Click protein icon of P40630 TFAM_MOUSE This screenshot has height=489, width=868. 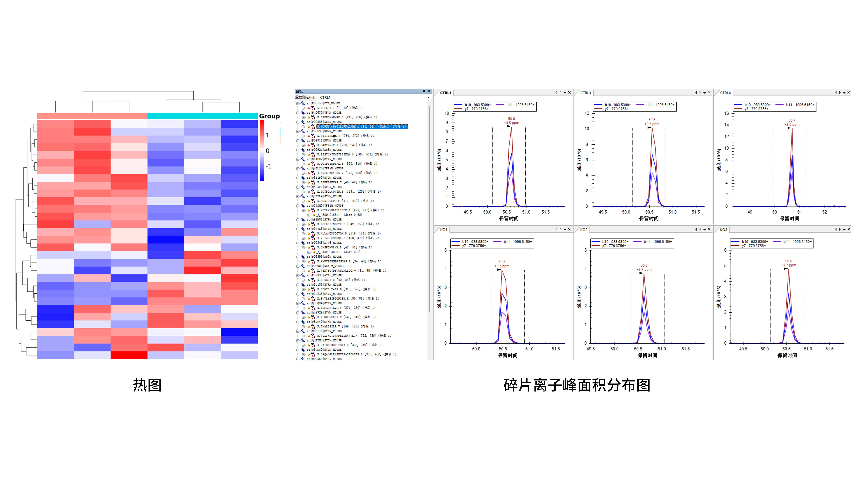pos(303,113)
